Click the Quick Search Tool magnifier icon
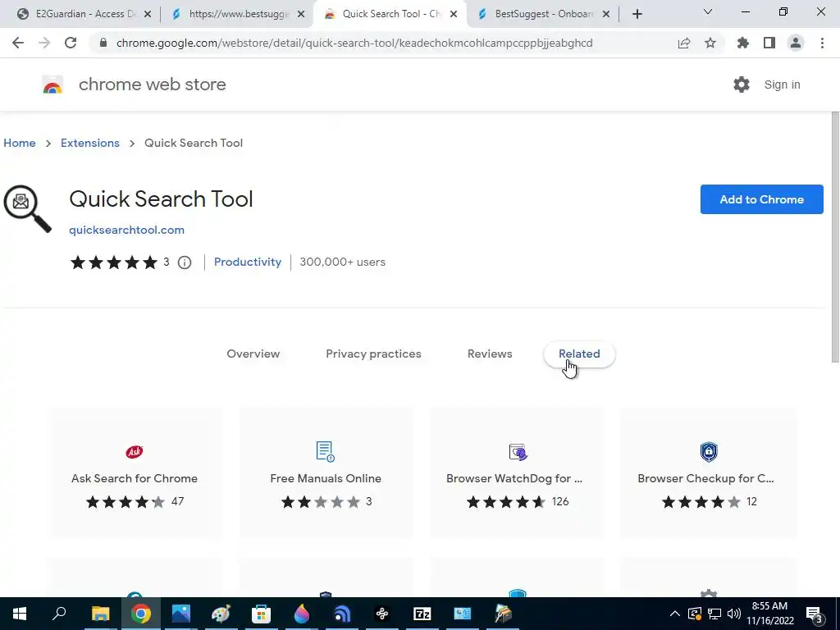Viewport: 840px width, 630px height. [x=27, y=209]
